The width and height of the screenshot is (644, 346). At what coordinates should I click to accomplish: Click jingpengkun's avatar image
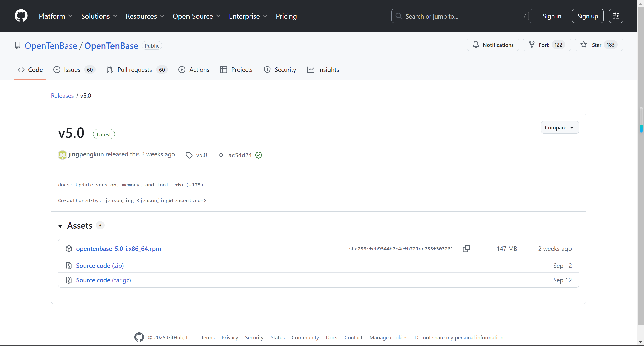pyautogui.click(x=62, y=155)
